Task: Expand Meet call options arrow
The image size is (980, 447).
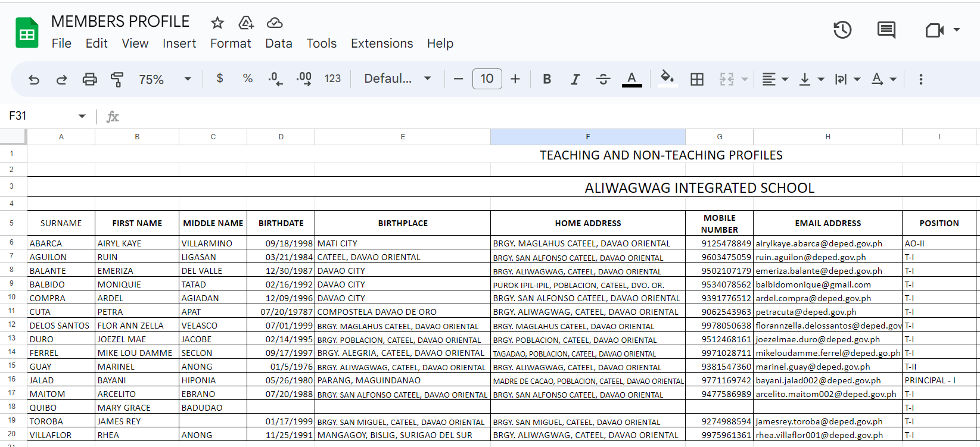Action: click(957, 30)
